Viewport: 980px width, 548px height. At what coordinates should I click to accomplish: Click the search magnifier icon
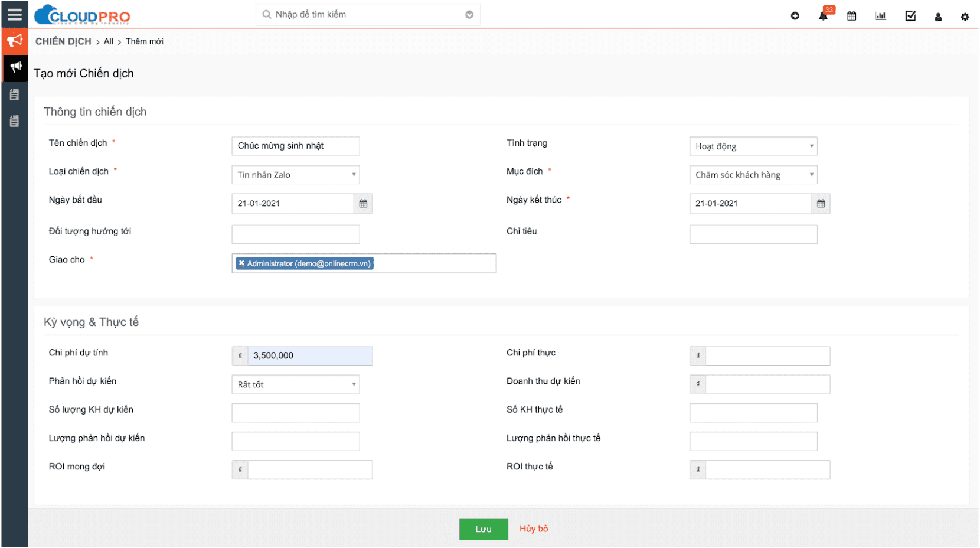point(267,14)
